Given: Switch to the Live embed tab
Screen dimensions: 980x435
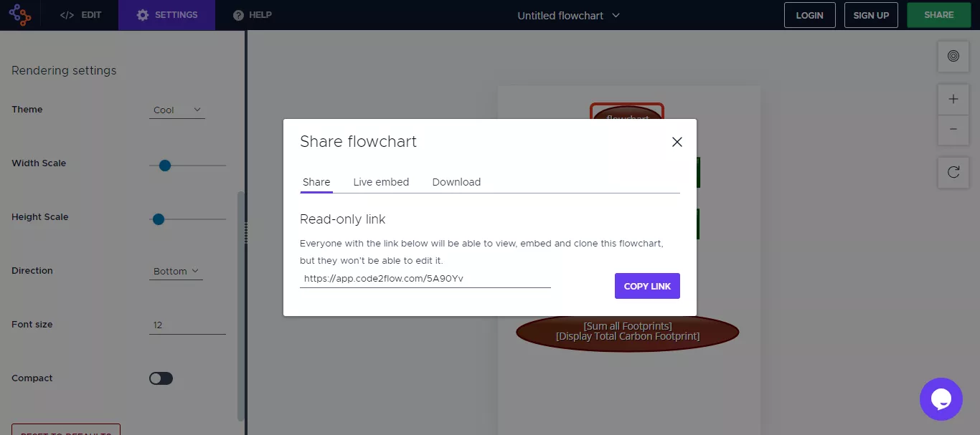Looking at the screenshot, I should 381,182.
